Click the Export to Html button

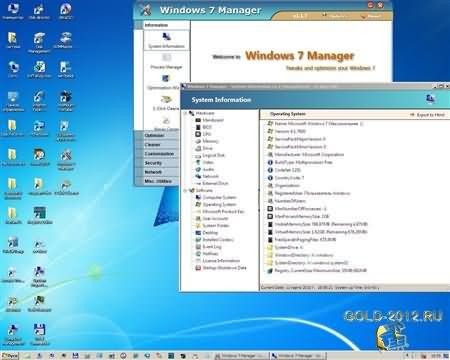click(428, 115)
